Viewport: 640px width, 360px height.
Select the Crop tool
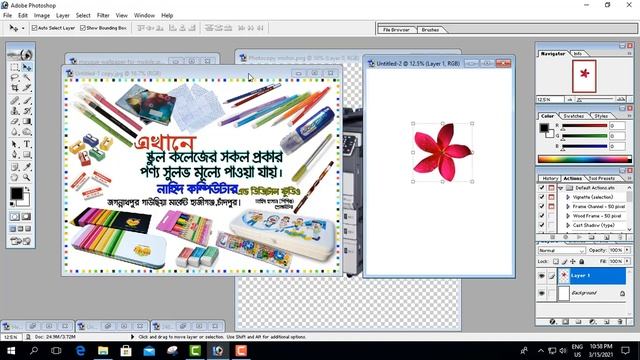[x=15, y=88]
